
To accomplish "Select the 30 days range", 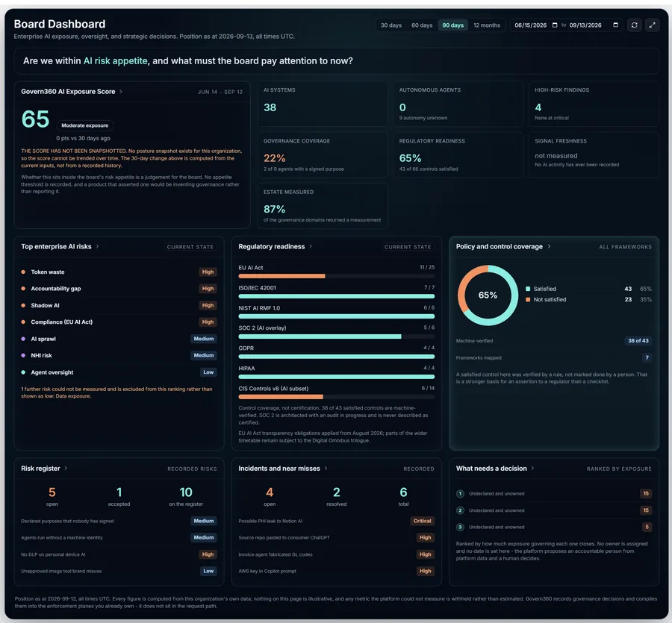I will [391, 25].
